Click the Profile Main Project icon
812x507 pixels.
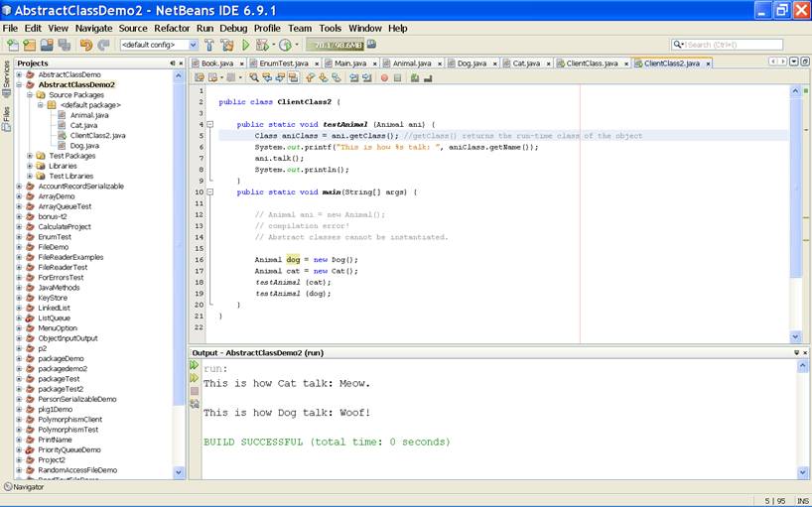click(x=284, y=45)
